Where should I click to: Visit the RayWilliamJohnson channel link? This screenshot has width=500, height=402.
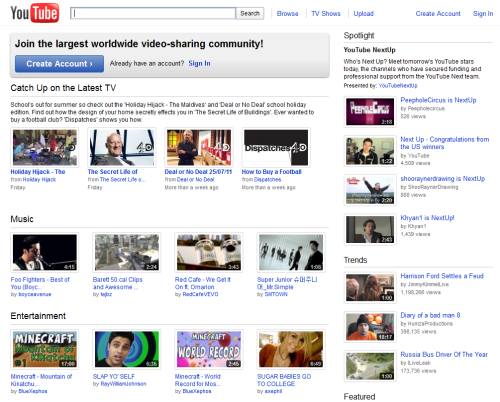[x=123, y=384]
